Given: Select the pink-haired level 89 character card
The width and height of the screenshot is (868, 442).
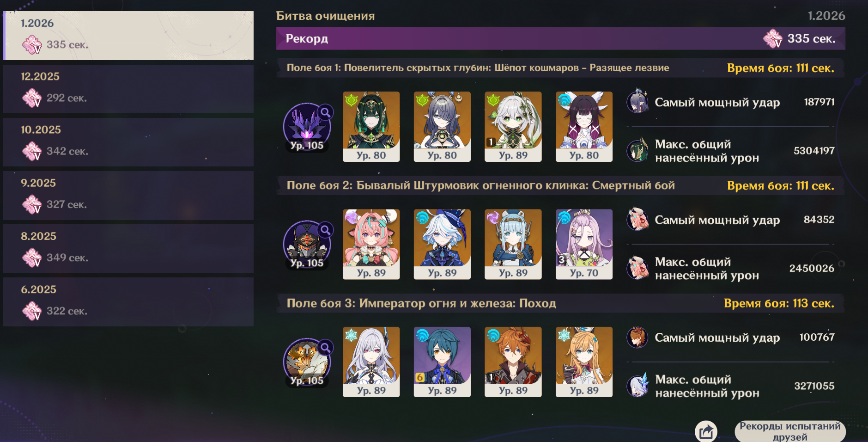Looking at the screenshot, I should pos(371,244).
